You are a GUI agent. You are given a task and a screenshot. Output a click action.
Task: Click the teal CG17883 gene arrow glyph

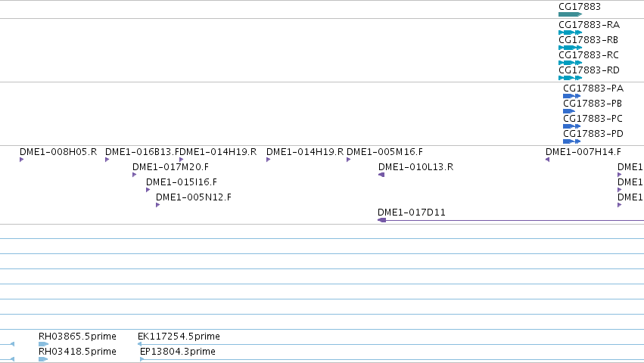(570, 14)
